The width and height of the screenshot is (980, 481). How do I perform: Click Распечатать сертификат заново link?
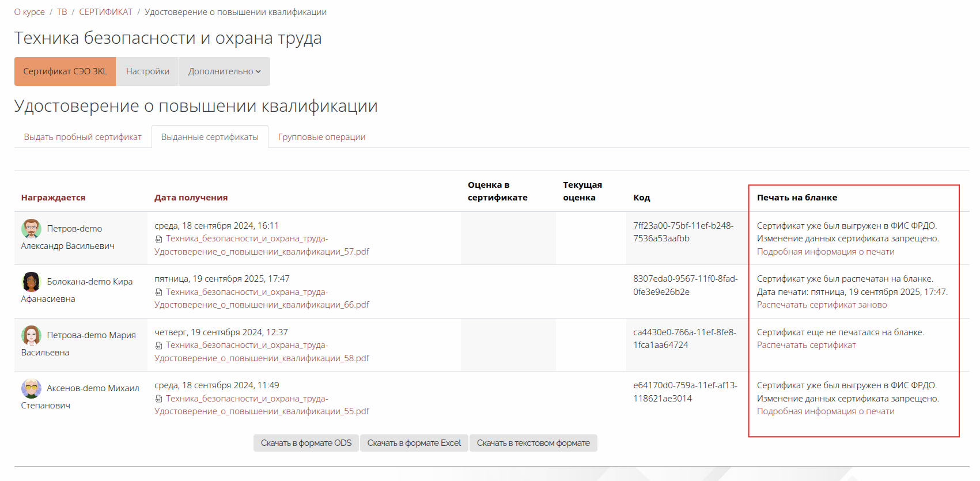pos(822,305)
